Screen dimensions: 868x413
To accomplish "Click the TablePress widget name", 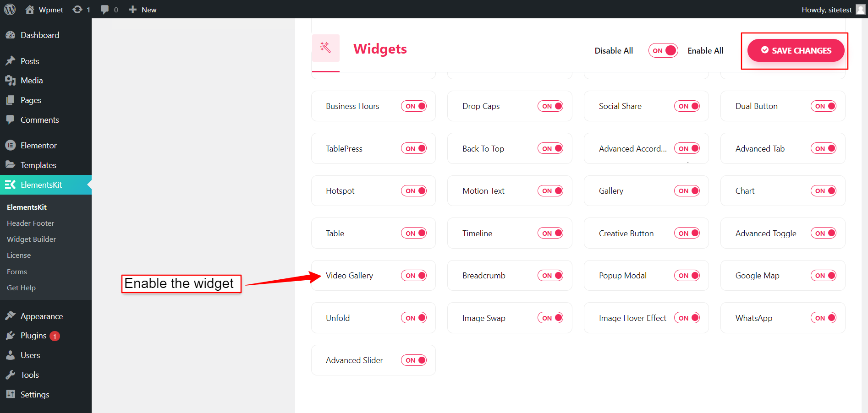I will pos(344,149).
